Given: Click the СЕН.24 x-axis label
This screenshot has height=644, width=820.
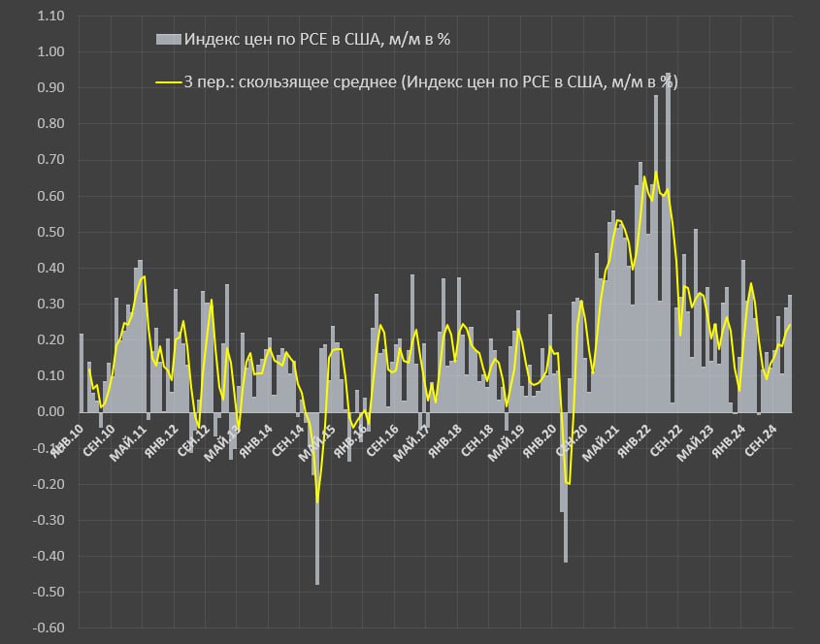Looking at the screenshot, I should point(761,441).
